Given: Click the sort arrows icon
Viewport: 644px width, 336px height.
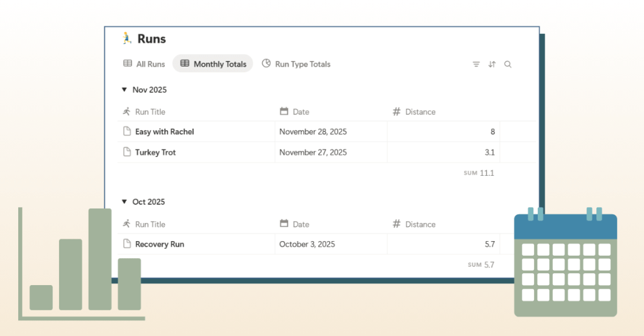Looking at the screenshot, I should (492, 64).
